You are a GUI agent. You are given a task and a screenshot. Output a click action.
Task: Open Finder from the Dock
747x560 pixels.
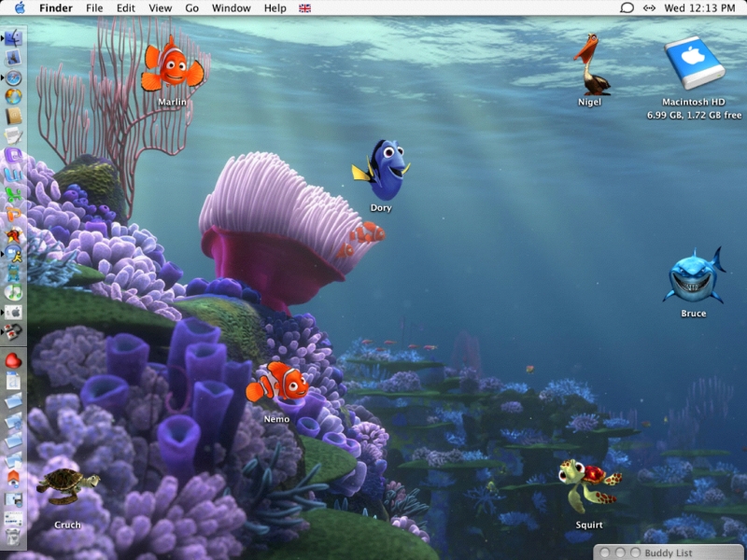[13, 38]
